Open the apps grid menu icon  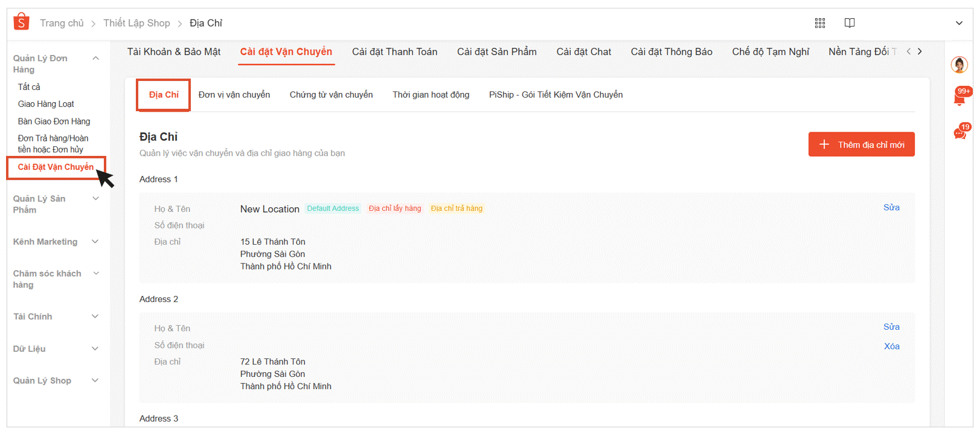pos(819,23)
